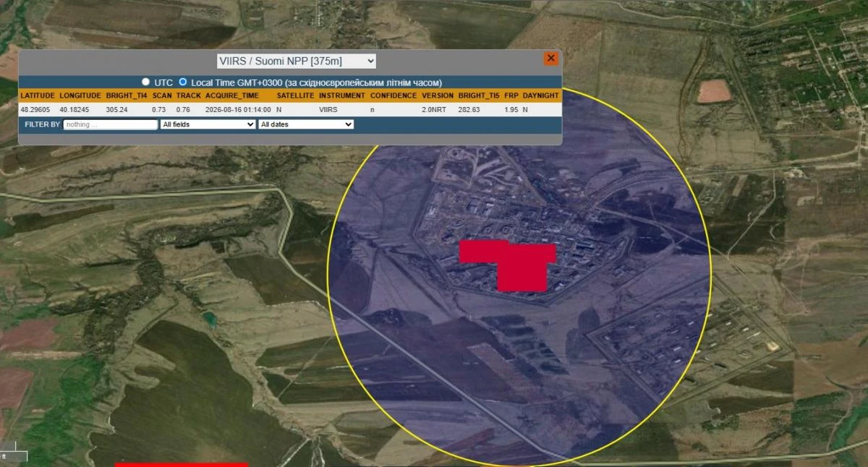Open the VIIRS / Suomi NPP sensor dropdown
The height and width of the screenshot is (467, 868).
(297, 61)
